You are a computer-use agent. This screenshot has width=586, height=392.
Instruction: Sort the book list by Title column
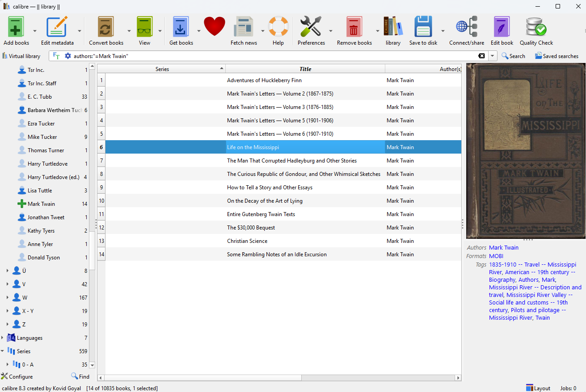(305, 69)
